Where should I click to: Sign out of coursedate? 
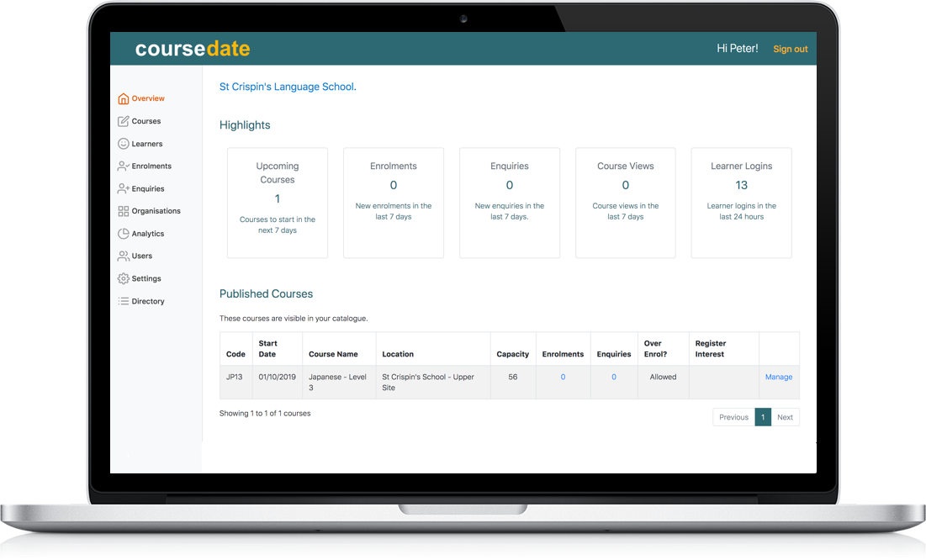790,48
